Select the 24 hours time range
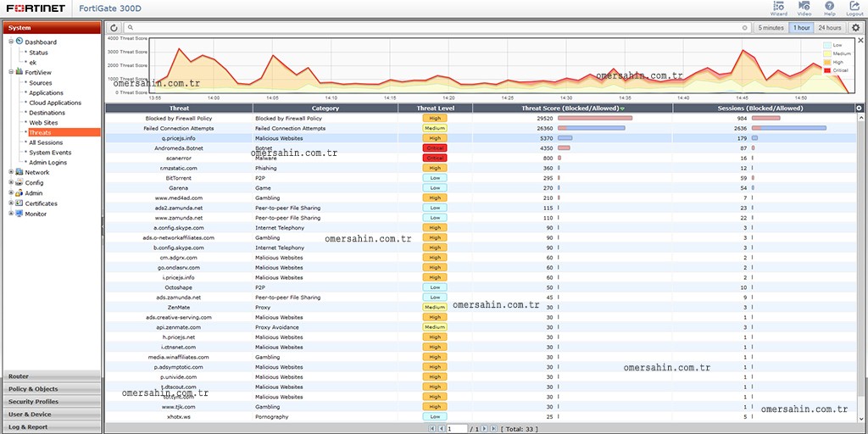Viewport: 868px width, 434px height. 830,28
